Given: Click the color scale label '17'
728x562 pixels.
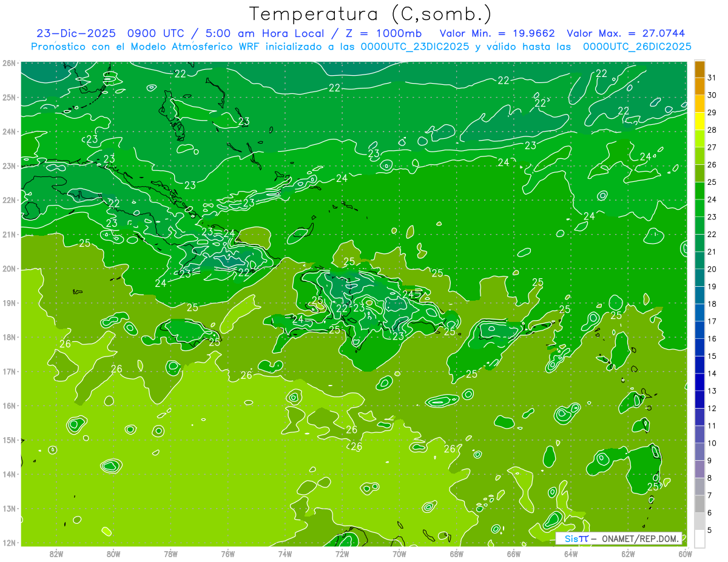Looking at the screenshot, I should [712, 321].
